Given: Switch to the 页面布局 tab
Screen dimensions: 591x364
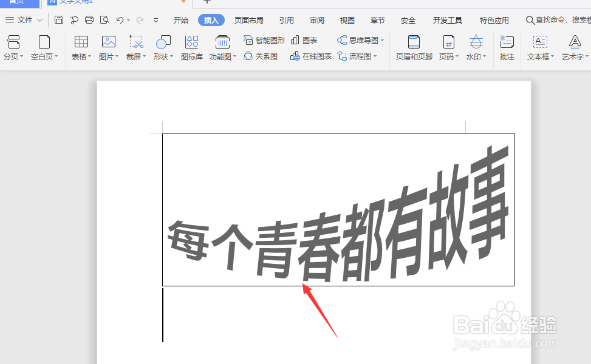Looking at the screenshot, I should click(x=249, y=21).
